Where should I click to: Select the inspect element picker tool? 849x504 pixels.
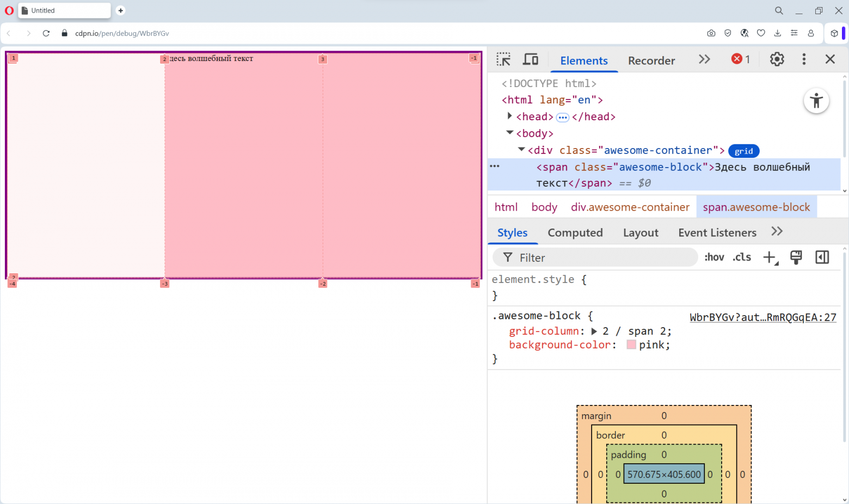click(503, 59)
